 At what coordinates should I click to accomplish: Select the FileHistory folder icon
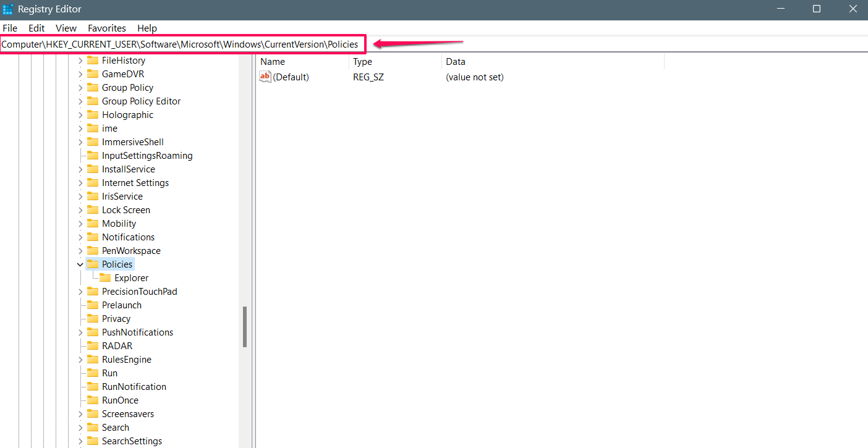click(x=93, y=60)
